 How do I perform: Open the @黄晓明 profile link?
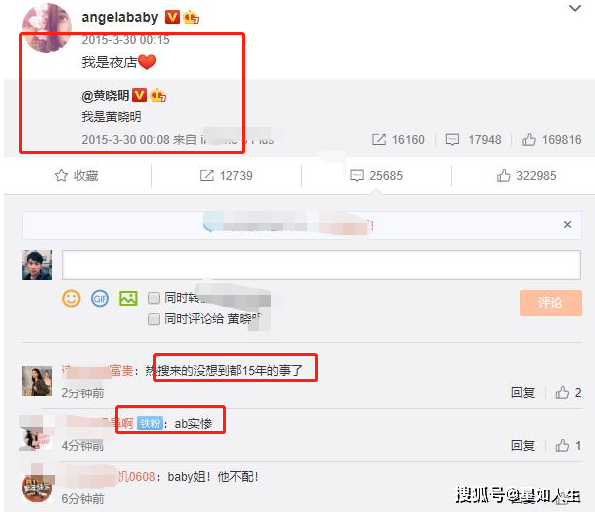click(105, 96)
